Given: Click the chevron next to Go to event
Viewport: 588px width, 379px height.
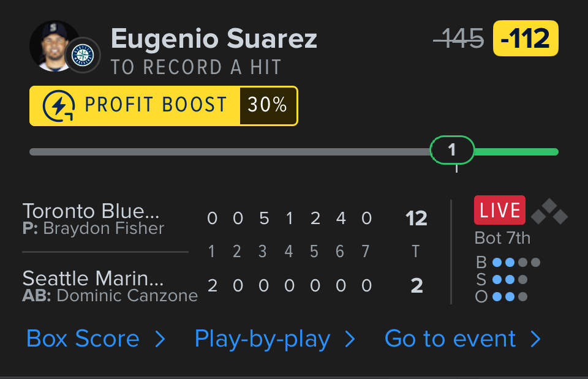Looking at the screenshot, I should (535, 339).
